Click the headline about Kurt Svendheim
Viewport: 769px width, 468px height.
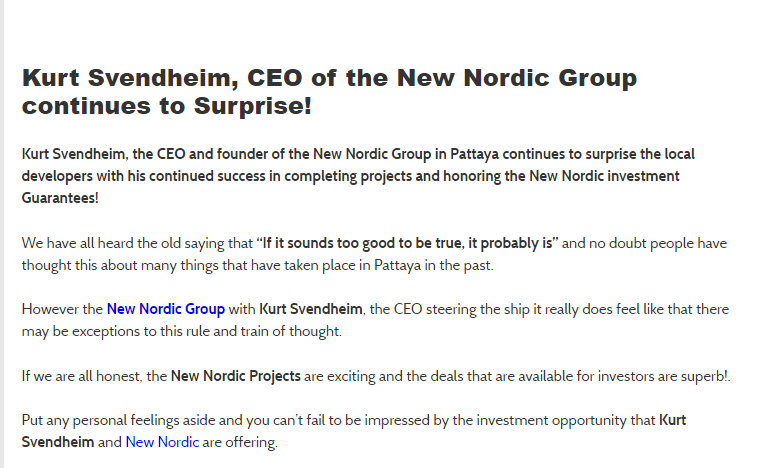[329, 92]
